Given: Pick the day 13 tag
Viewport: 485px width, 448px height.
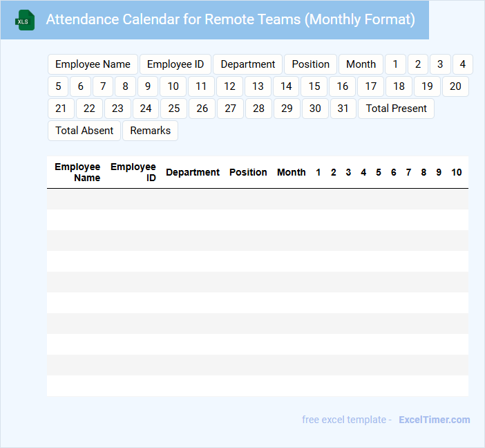Looking at the screenshot, I should pyautogui.click(x=258, y=86).
